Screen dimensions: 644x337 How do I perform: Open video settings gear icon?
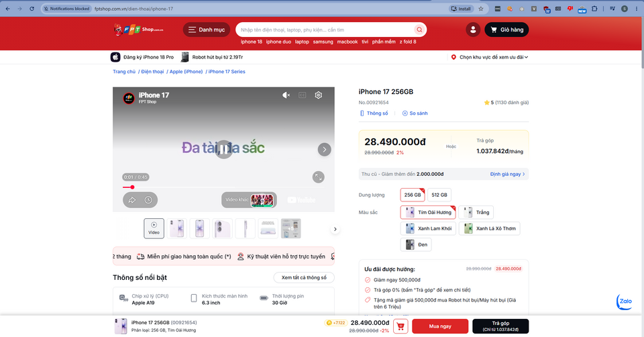pos(318,95)
